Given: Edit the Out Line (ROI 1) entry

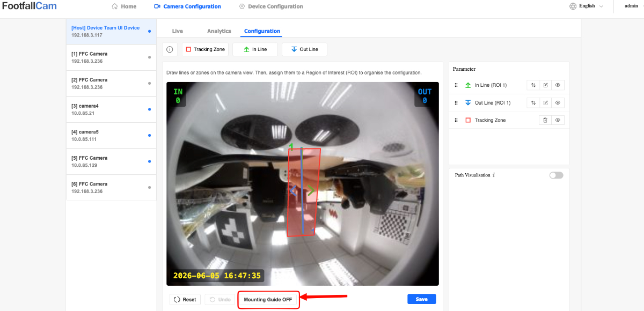Looking at the screenshot, I should tap(545, 102).
